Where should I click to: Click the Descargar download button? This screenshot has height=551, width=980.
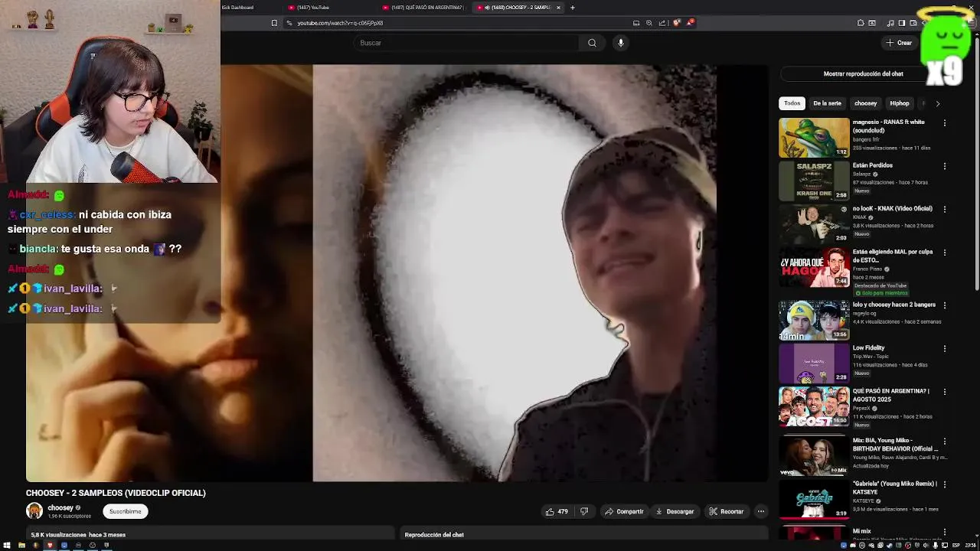point(674,511)
